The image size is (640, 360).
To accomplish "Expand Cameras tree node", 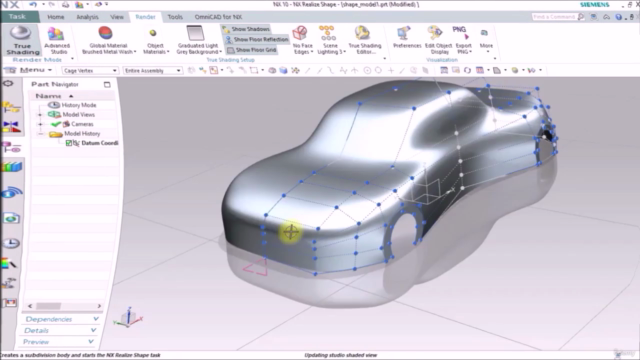I will [x=40, y=124].
